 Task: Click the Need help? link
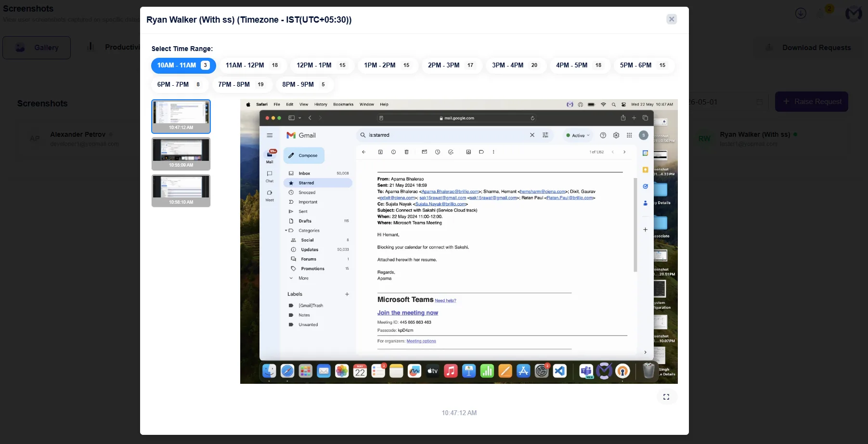(445, 301)
